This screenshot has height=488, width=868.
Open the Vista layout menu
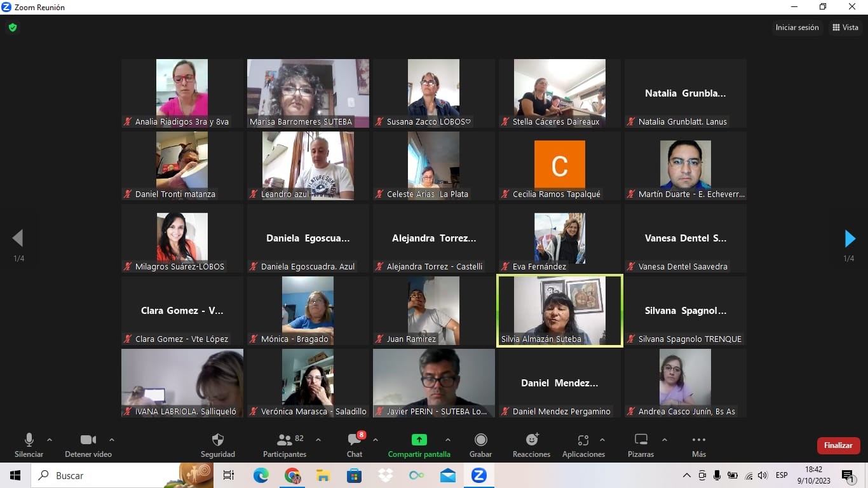click(x=845, y=27)
